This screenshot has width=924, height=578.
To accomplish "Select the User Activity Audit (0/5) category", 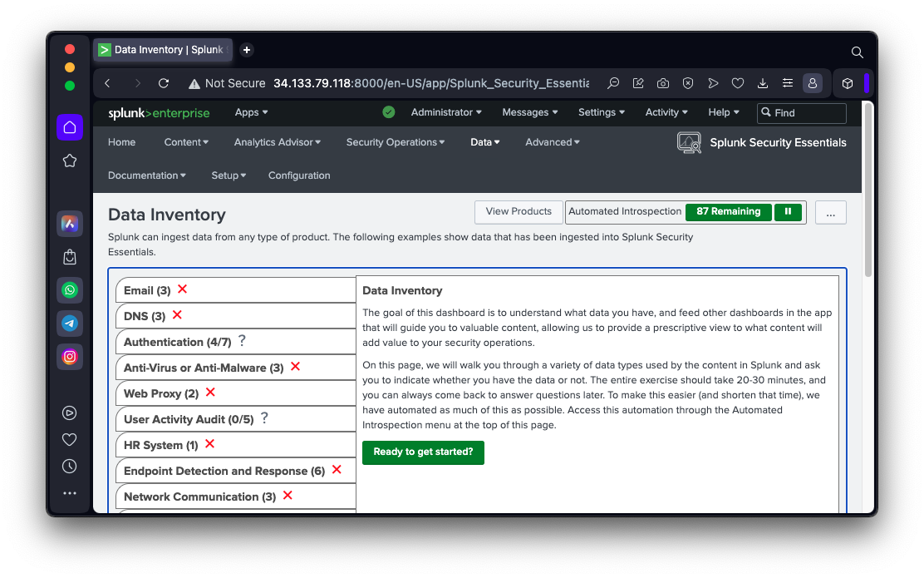I will click(x=236, y=419).
